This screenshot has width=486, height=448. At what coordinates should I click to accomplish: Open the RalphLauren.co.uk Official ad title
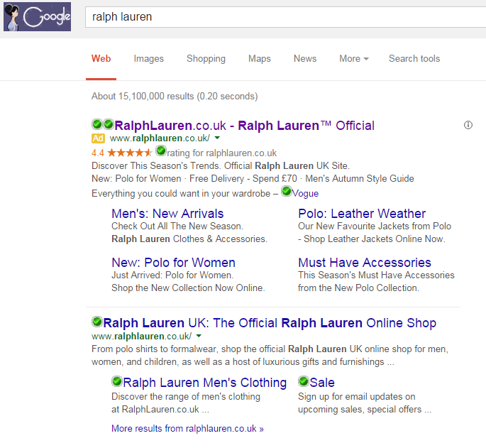click(x=245, y=126)
